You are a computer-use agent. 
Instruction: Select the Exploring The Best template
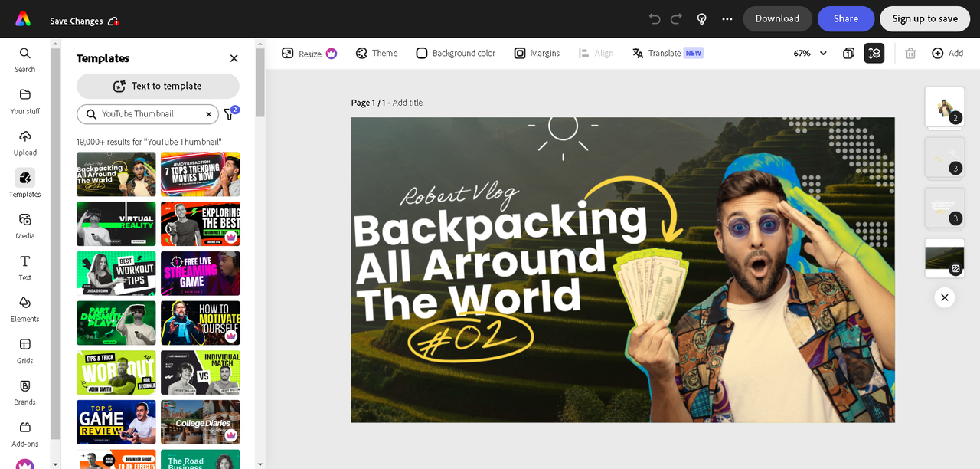(x=201, y=224)
